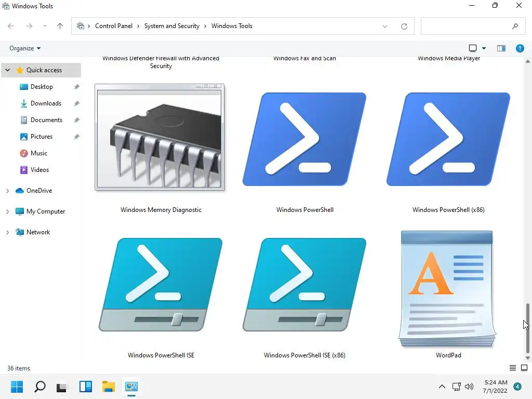Select OneDrive in the navigation pane
Viewport: 532px width, 399px height.
[39, 191]
